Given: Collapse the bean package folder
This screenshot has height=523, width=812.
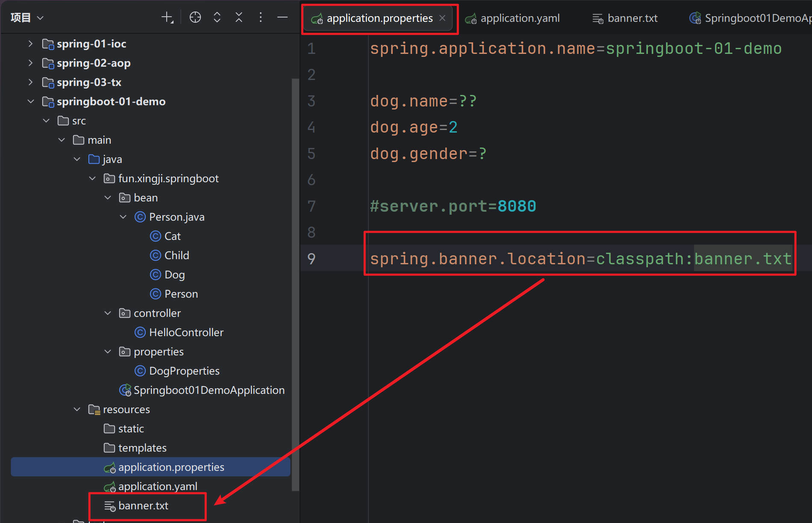Looking at the screenshot, I should point(108,198).
